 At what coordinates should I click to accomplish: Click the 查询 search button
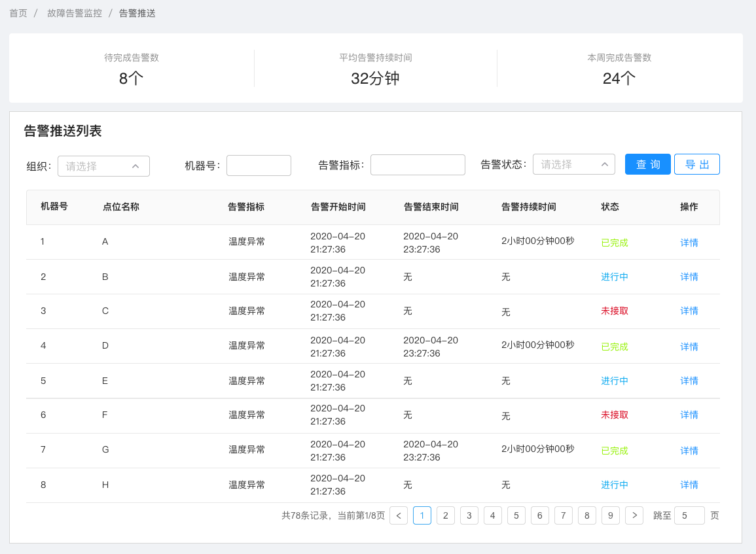(x=647, y=164)
